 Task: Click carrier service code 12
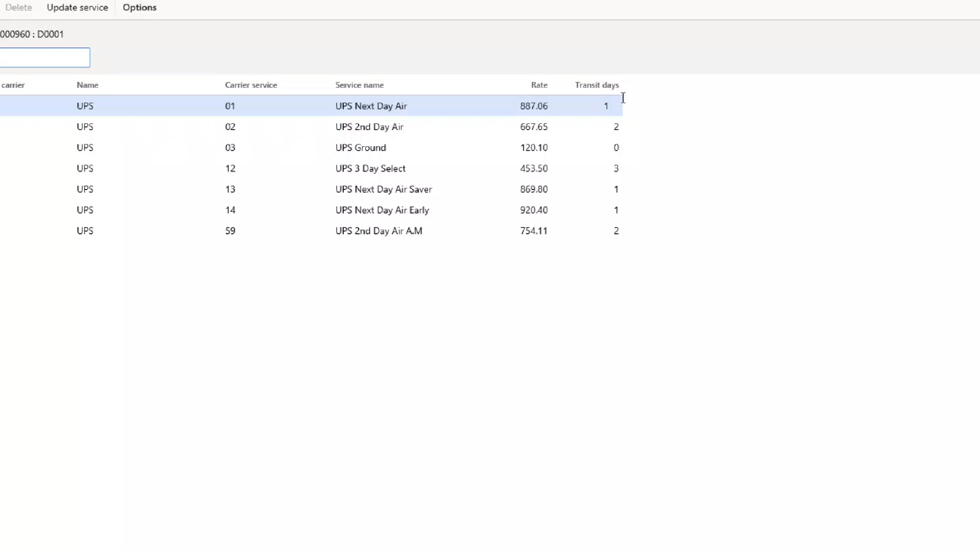230,168
